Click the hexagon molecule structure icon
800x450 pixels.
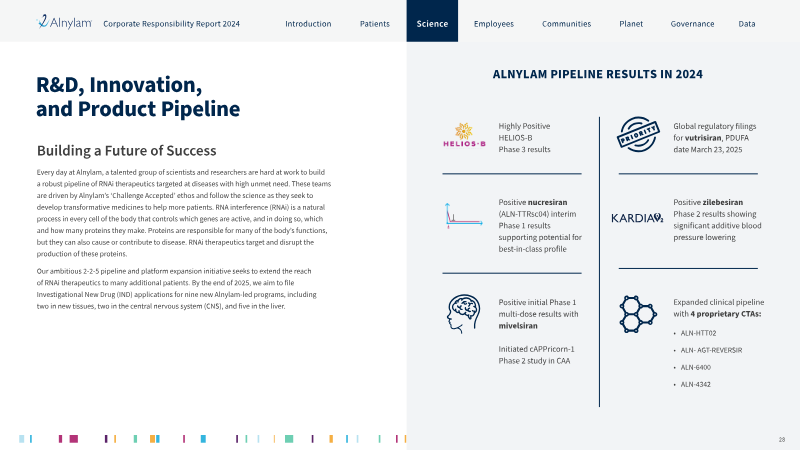638,314
